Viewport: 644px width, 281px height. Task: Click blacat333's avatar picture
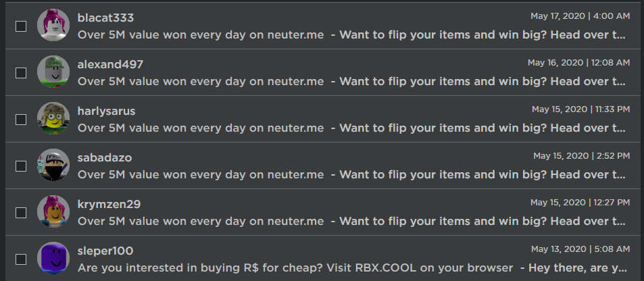pos(53,26)
